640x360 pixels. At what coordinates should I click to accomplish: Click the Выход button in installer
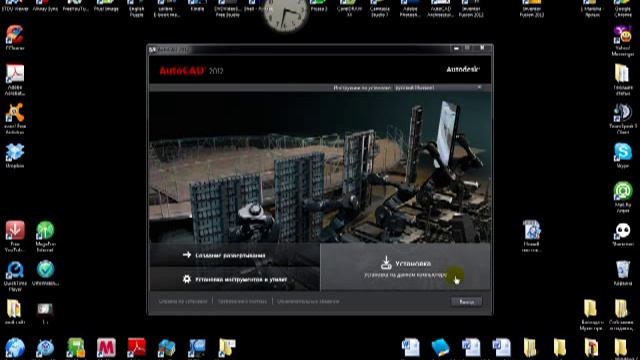point(467,302)
